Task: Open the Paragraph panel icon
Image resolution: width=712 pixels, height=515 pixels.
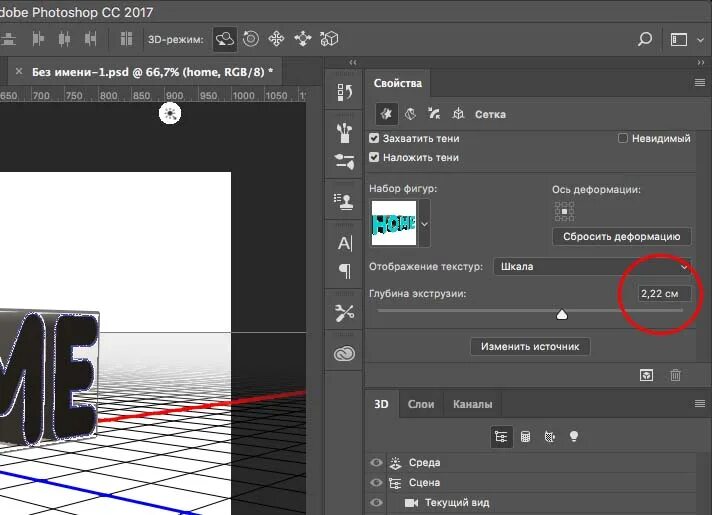Action: [345, 272]
